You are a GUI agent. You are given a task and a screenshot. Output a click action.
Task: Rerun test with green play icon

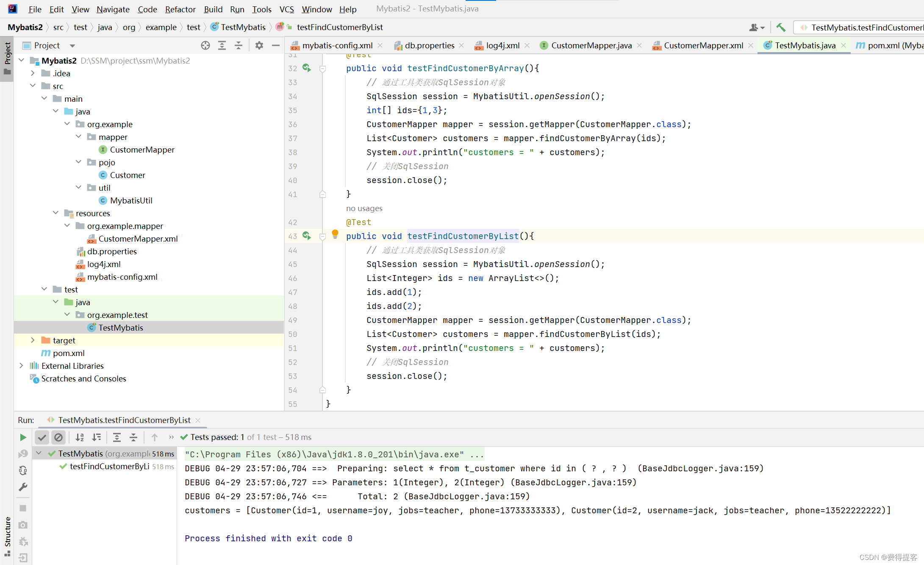click(23, 437)
